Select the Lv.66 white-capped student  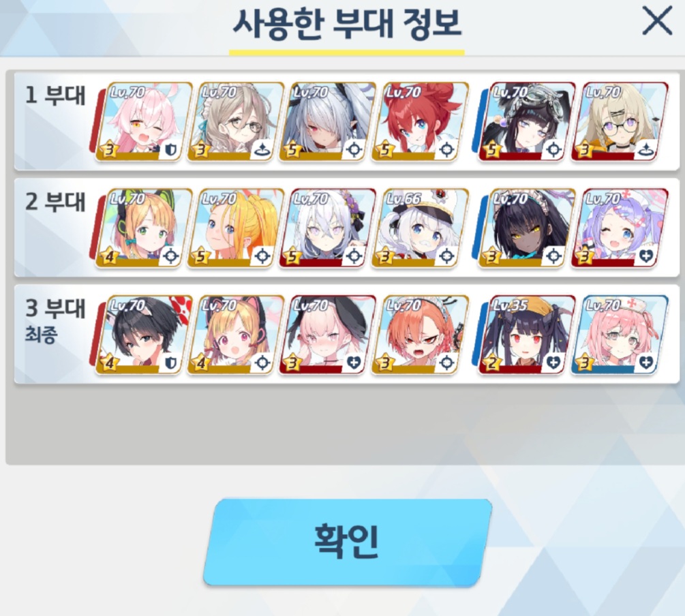pos(420,228)
